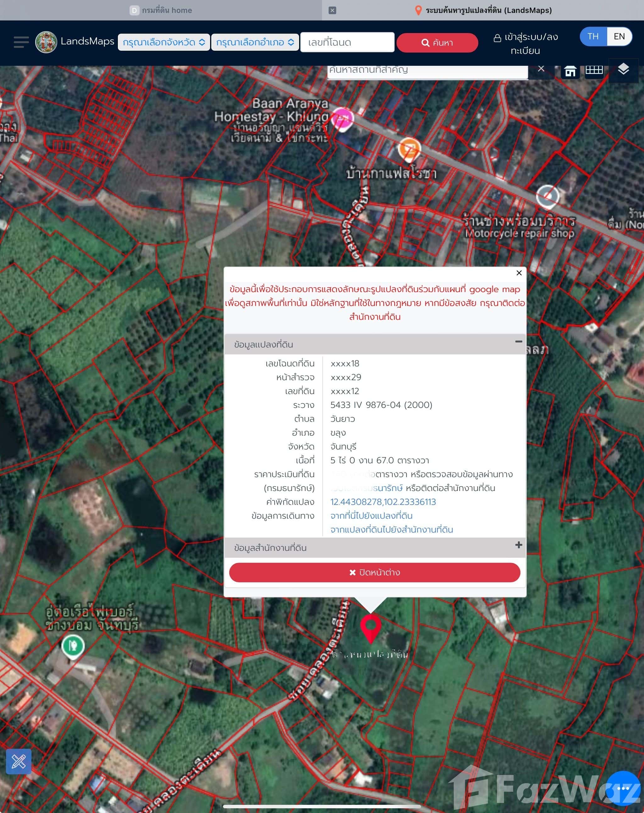
Task: Open the district selection dropdown
Action: pyautogui.click(x=255, y=42)
